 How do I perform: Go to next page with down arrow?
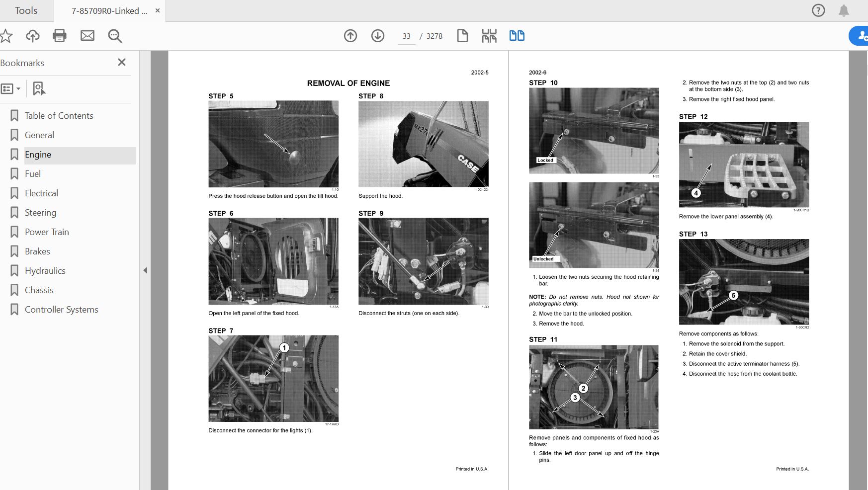coord(378,36)
